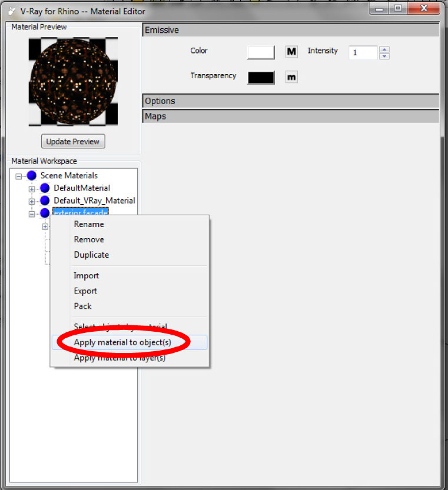Click the Default_VRay_Material blue sphere icon
Viewport: 448px width, 490px height.
45,201
